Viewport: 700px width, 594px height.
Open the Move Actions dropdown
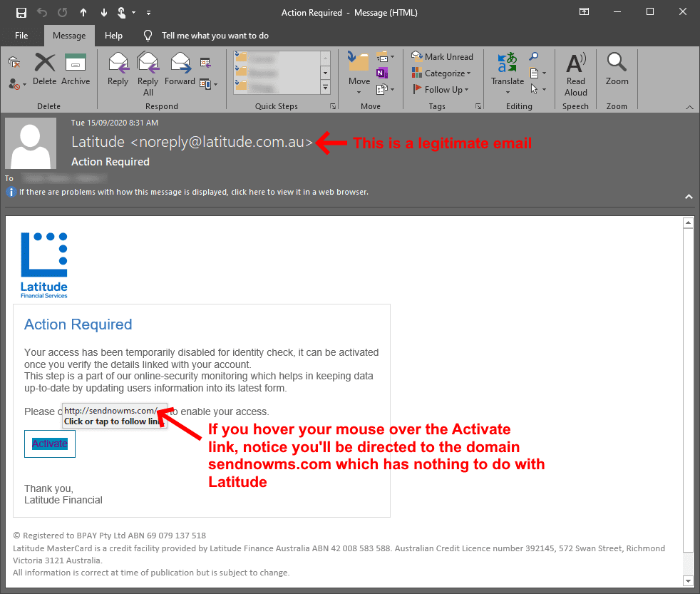(385, 89)
